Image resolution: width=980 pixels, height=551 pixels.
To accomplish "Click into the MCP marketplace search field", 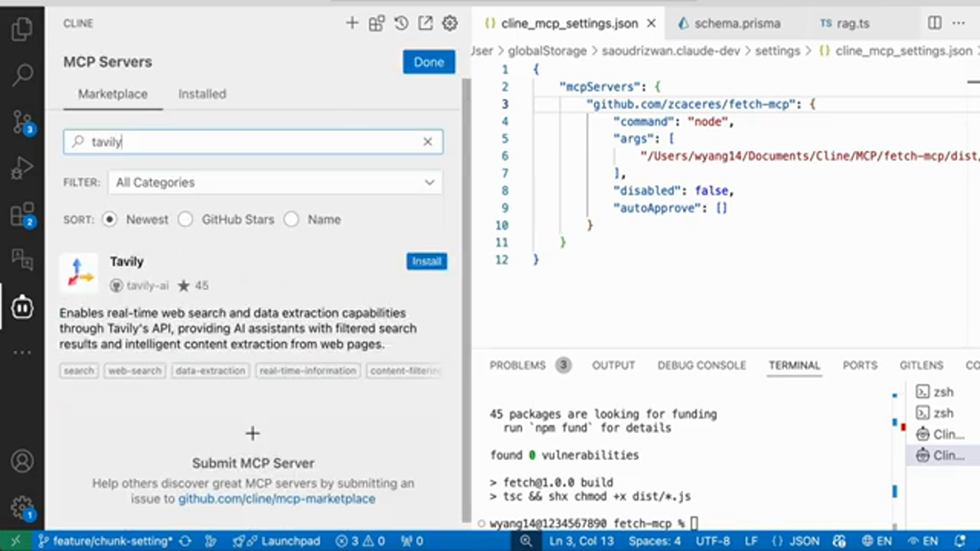I will [x=253, y=142].
